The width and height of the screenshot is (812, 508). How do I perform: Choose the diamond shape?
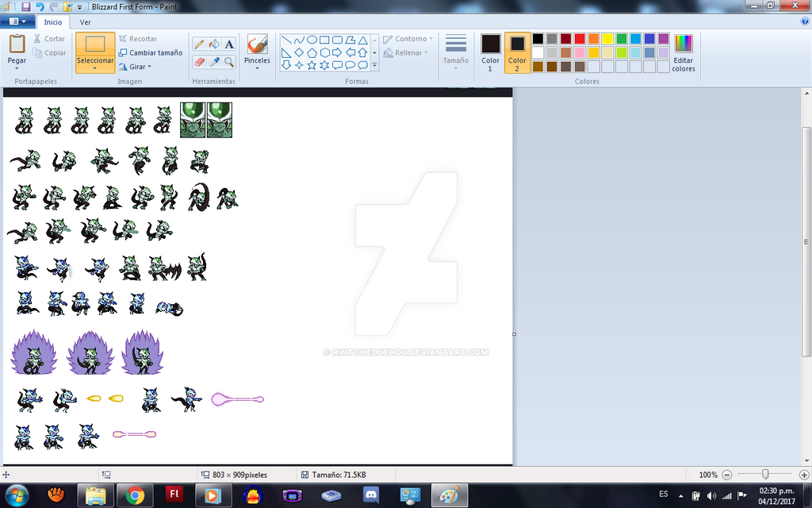pyautogui.click(x=299, y=52)
